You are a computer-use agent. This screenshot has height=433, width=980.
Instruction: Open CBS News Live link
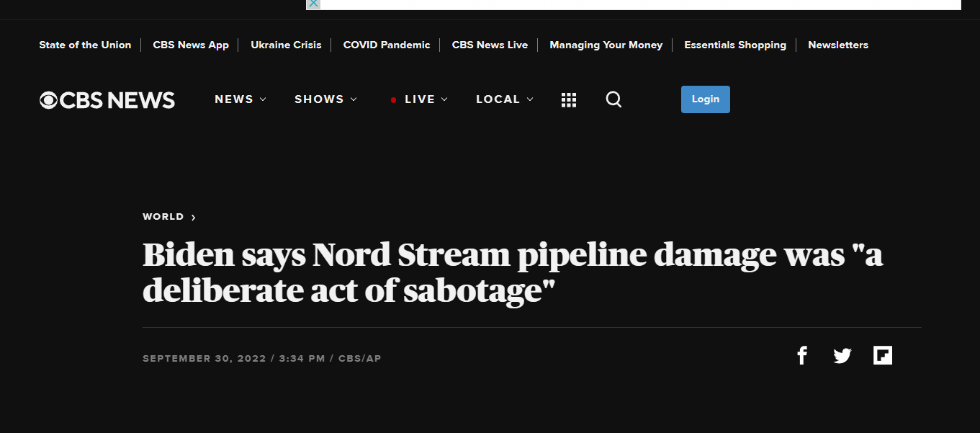[x=490, y=45]
